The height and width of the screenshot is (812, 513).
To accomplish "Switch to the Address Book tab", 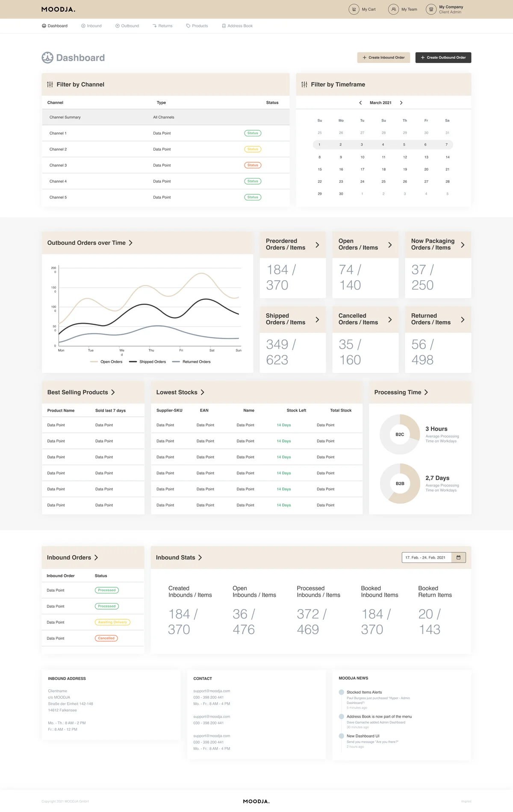I will tap(237, 26).
